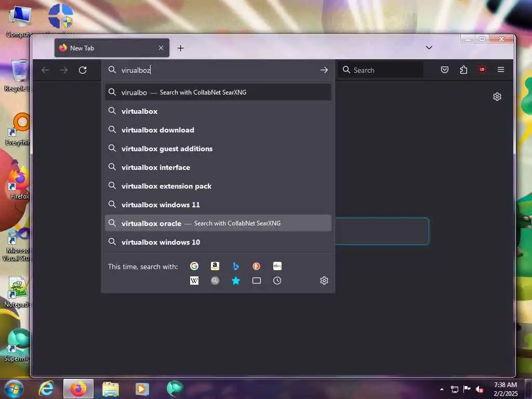Select the Notepad++ desktop shortcut
The image size is (532, 399).
click(16, 292)
